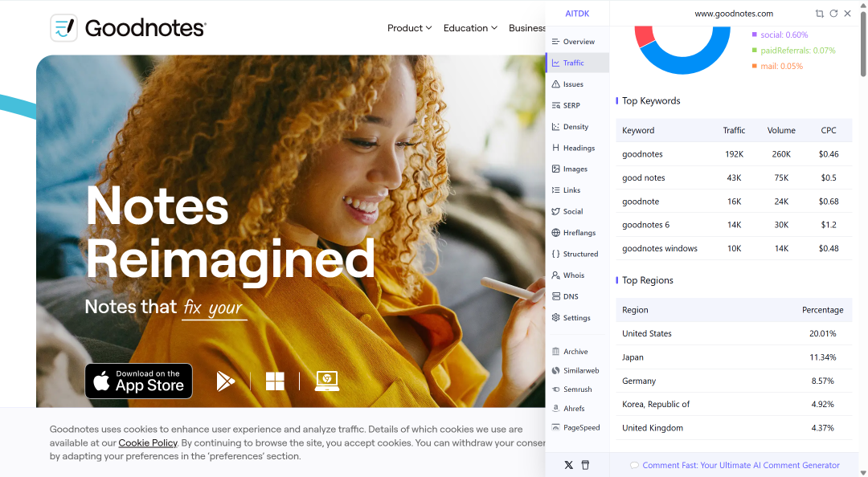Select the Traffic tab in the AITDK sidebar
Viewport: 868px width, 477px height.
pyautogui.click(x=577, y=63)
